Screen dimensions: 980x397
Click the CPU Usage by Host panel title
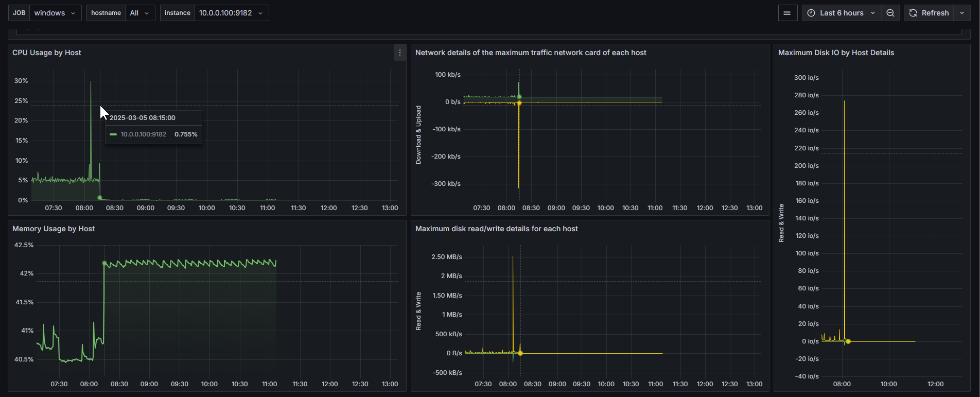coord(47,53)
